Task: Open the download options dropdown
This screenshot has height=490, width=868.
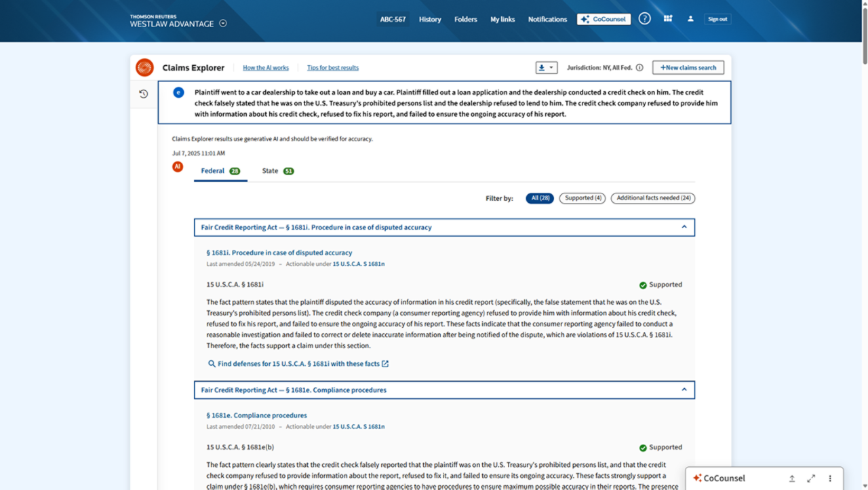Action: coord(546,68)
